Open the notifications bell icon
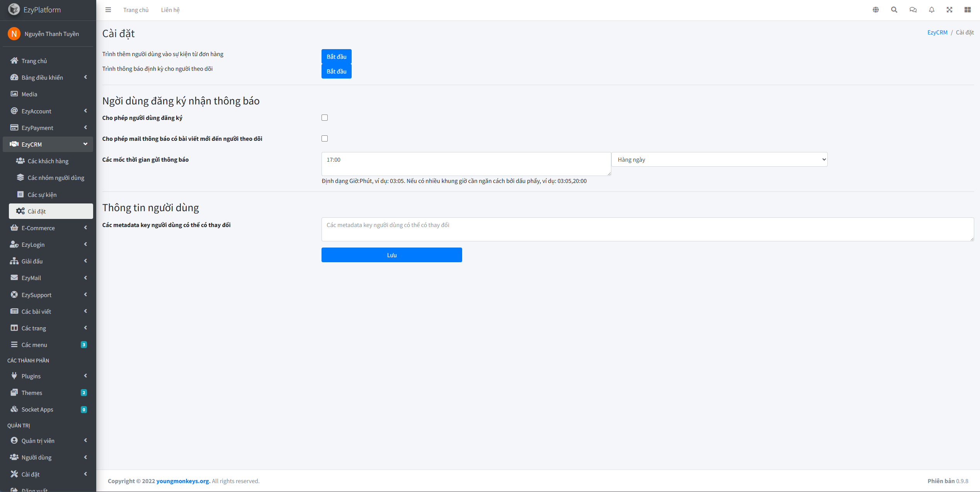 [931, 10]
